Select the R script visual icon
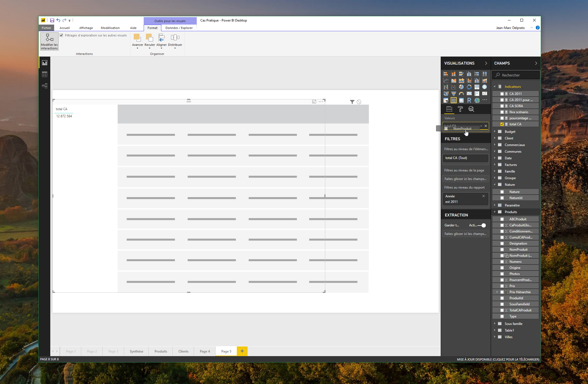 (469, 100)
